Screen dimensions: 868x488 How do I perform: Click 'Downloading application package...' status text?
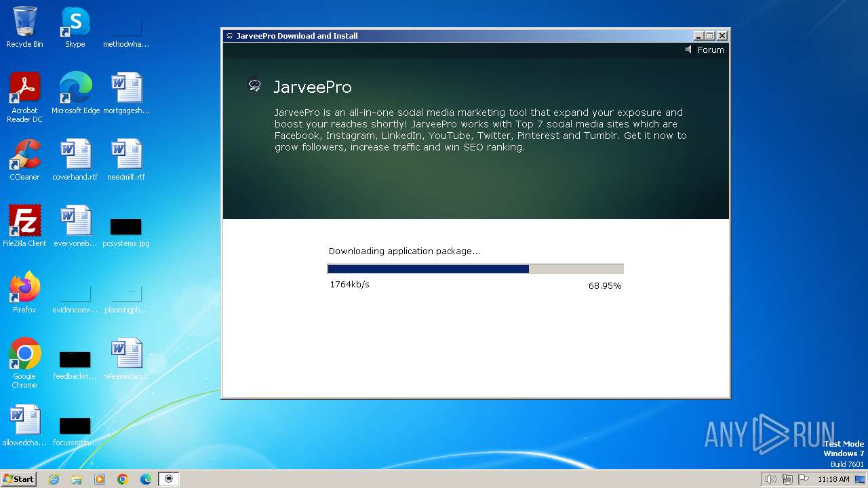404,251
